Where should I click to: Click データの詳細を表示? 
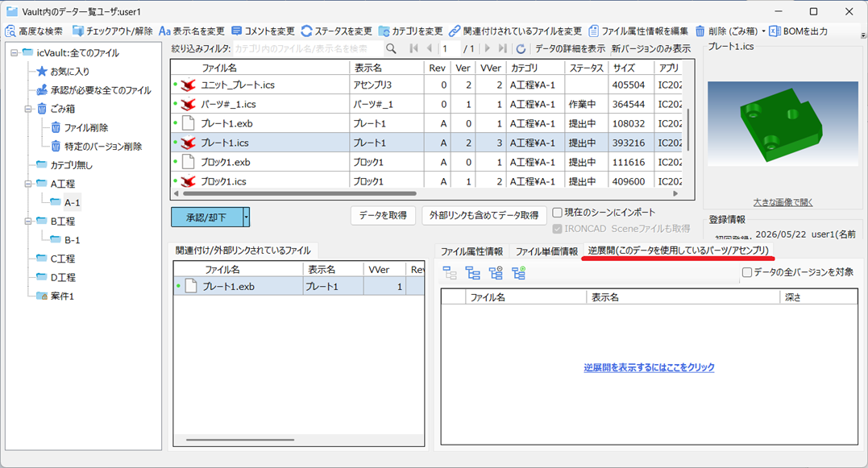point(570,48)
